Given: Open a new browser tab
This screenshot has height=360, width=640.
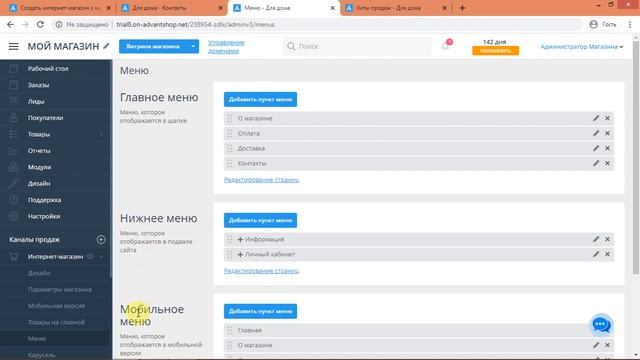Looking at the screenshot, I should [x=462, y=8].
